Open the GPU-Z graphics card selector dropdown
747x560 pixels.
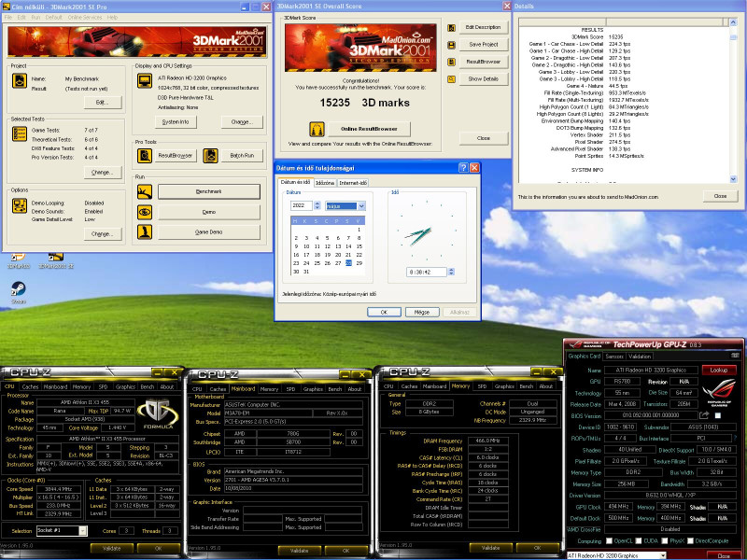(x=663, y=555)
